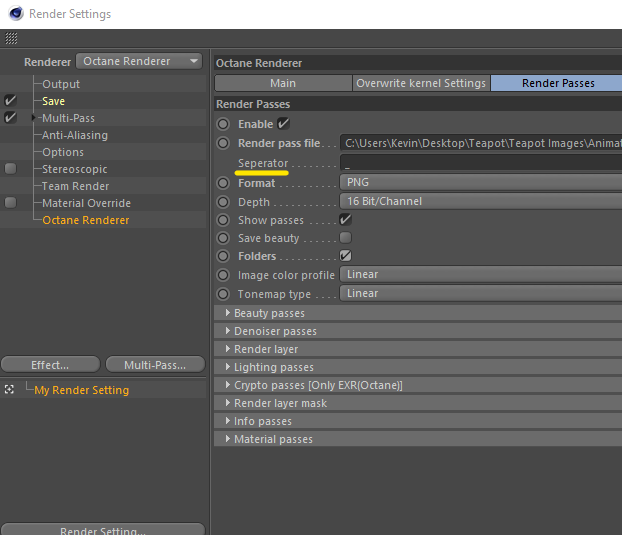Enable the Stereoscopic checkbox

[10, 169]
